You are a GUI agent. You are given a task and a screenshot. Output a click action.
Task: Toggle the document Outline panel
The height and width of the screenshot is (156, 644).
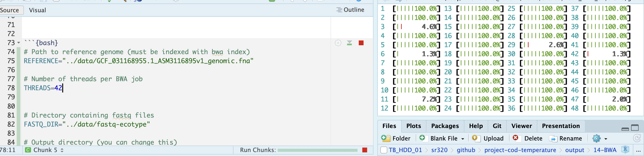(350, 10)
